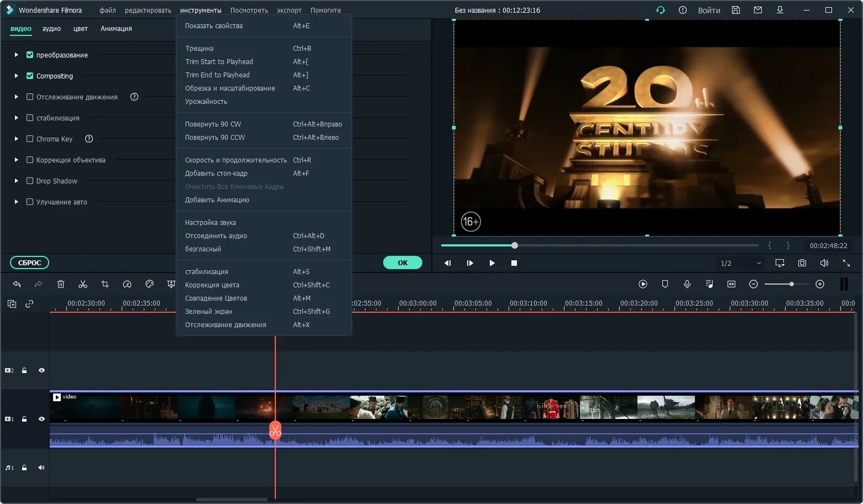Viewport: 863px width, 504px height.
Task: Open preview quality 1/2 dropdown
Action: (x=741, y=263)
